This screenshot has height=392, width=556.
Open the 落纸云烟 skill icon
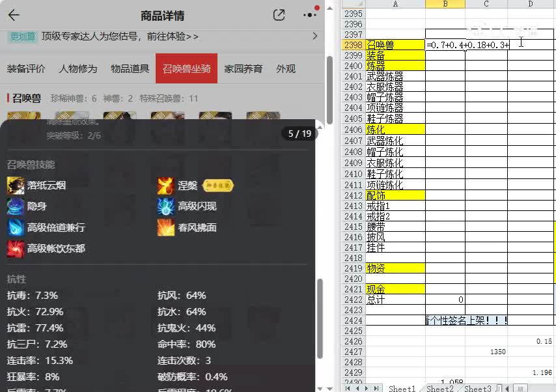(16, 186)
